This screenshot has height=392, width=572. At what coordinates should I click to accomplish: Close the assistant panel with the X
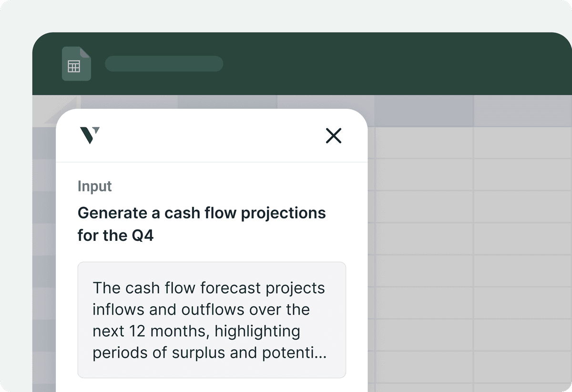tap(334, 136)
